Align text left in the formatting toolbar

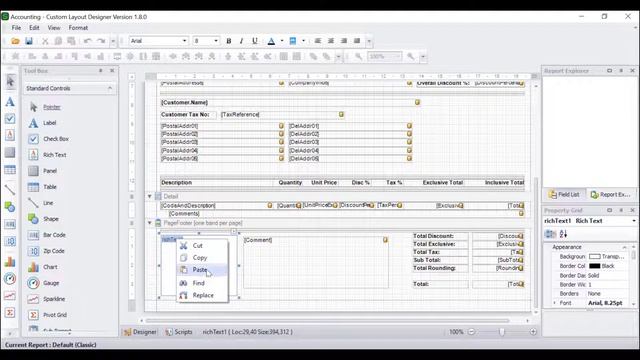pyautogui.click(x=318, y=41)
